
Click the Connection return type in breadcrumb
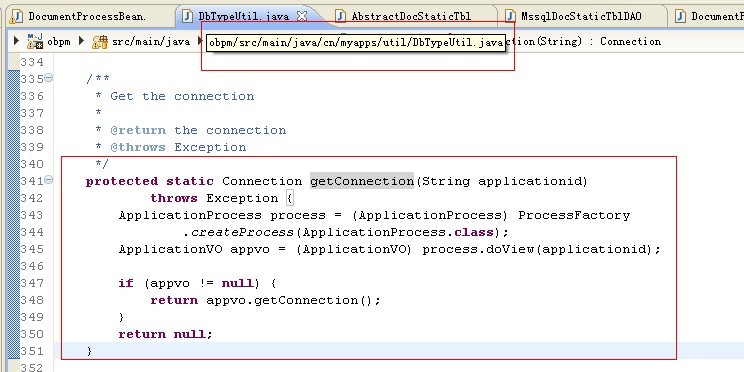(630, 42)
